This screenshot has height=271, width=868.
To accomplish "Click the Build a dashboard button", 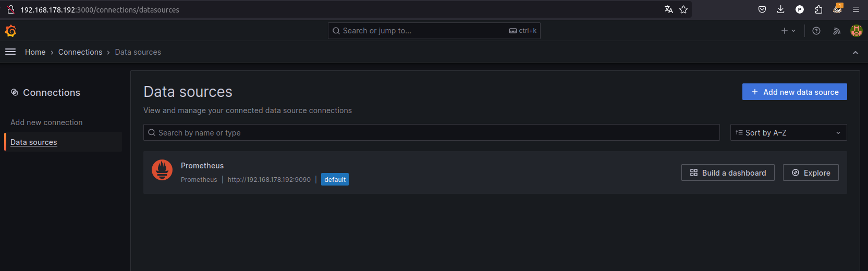I will [728, 173].
